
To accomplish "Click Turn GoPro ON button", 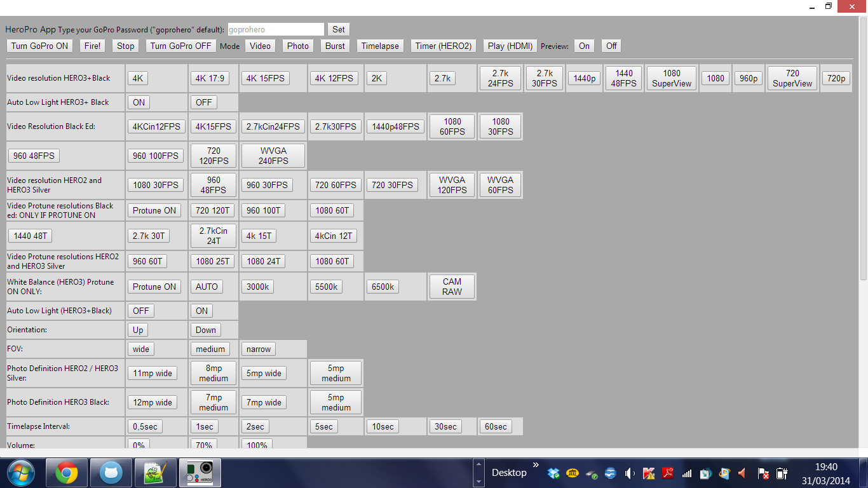I will [39, 46].
